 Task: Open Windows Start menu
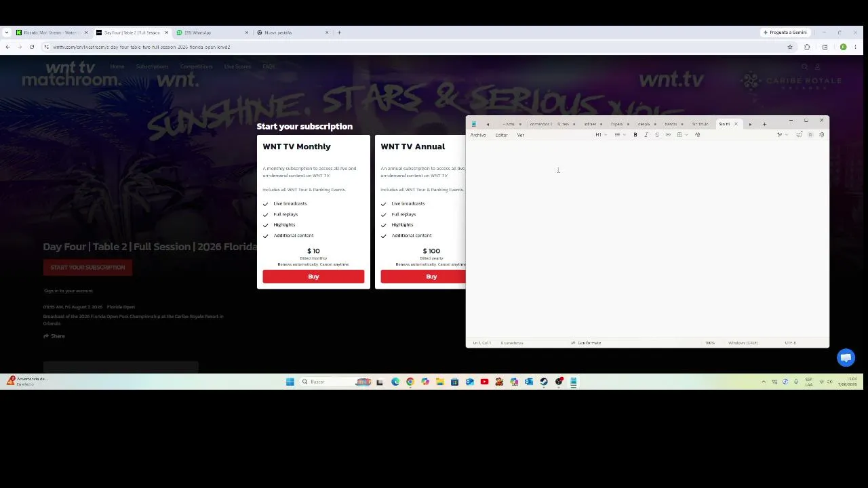coord(290,382)
